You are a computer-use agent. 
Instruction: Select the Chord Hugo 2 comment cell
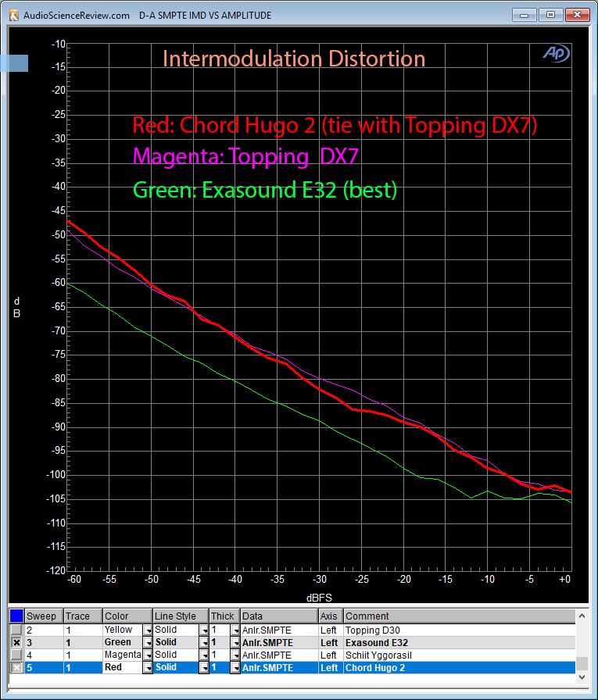[460, 668]
